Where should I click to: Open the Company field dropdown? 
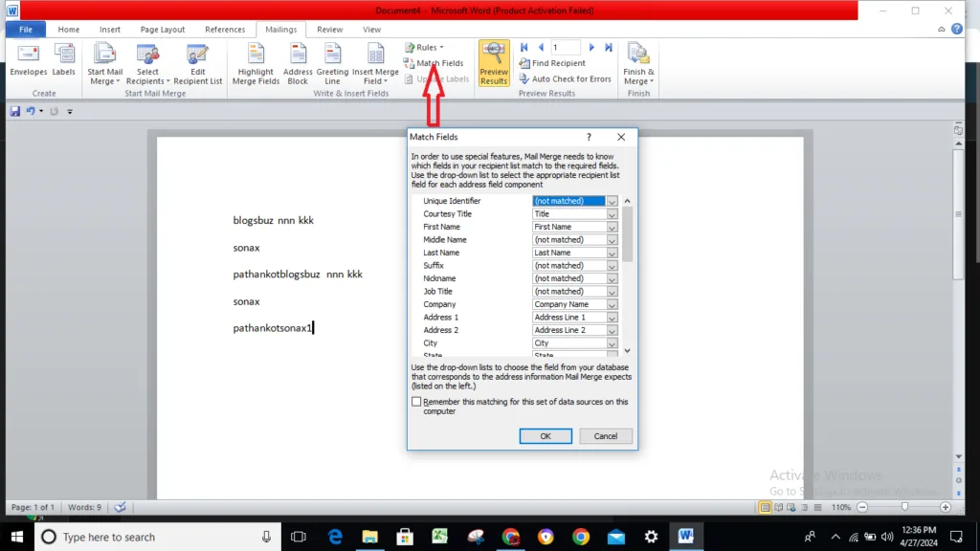click(x=612, y=304)
